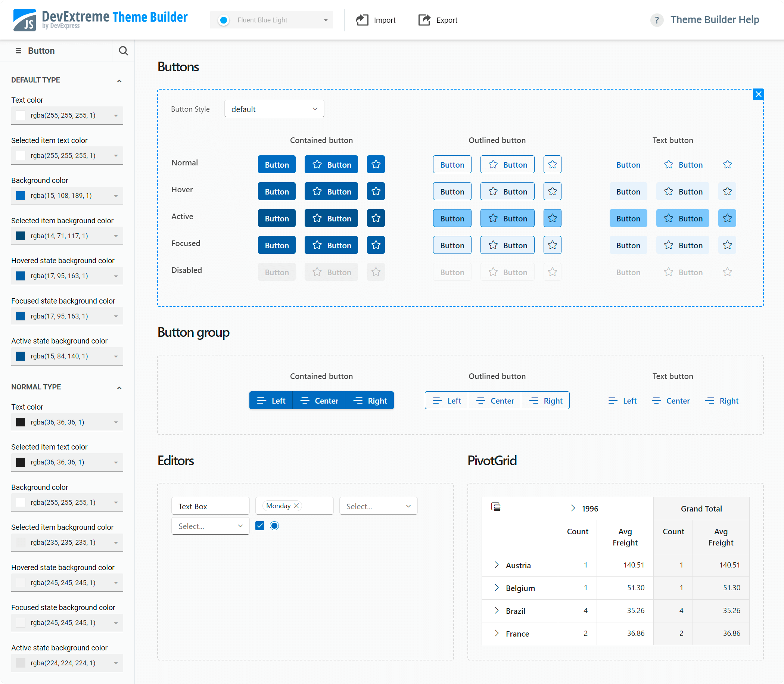
Task: Click the Theme Builder Help icon
Action: pos(657,20)
